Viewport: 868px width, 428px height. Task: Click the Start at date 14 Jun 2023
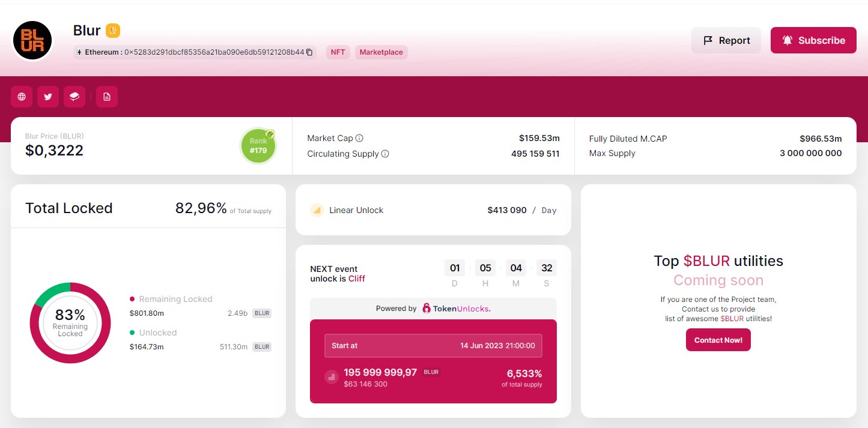point(498,346)
